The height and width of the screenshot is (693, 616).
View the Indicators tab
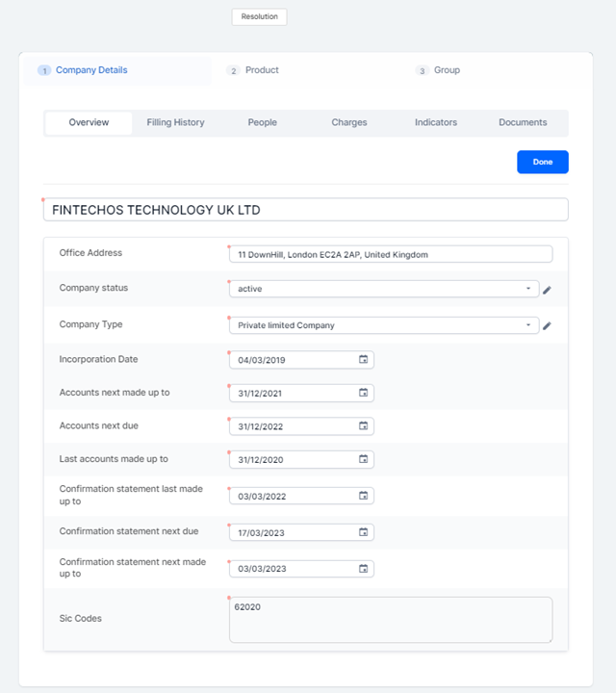coord(436,123)
